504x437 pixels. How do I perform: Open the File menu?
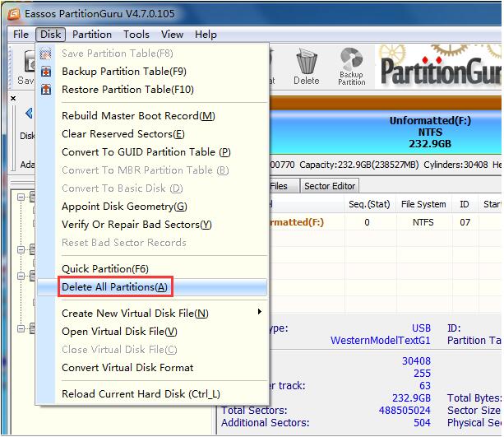pos(21,34)
